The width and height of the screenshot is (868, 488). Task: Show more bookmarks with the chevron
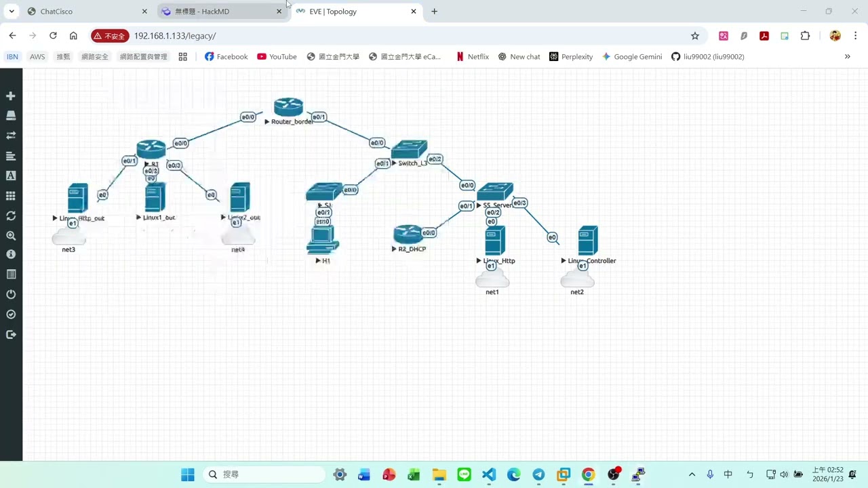(x=847, y=57)
